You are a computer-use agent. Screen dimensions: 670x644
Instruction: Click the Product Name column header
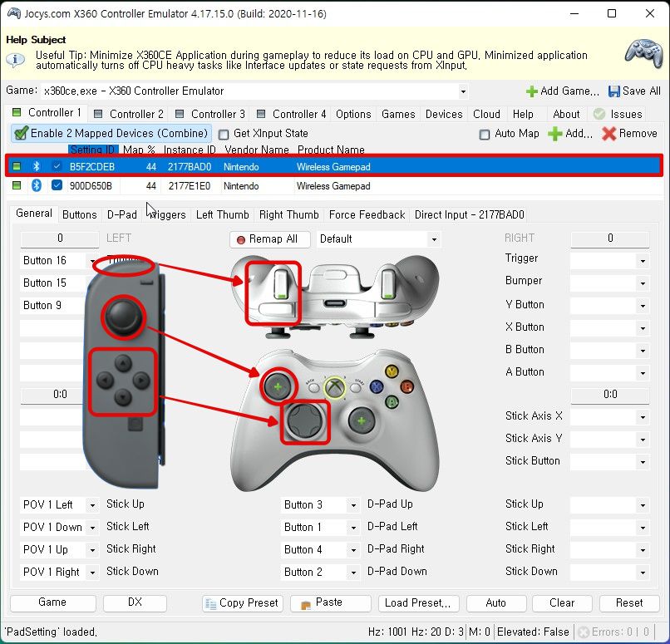coord(331,150)
